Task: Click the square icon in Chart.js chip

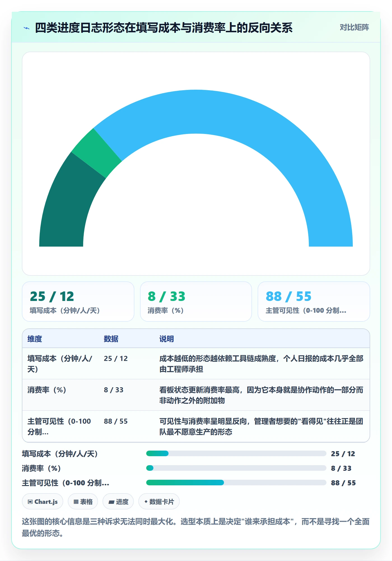Action: click(x=30, y=502)
